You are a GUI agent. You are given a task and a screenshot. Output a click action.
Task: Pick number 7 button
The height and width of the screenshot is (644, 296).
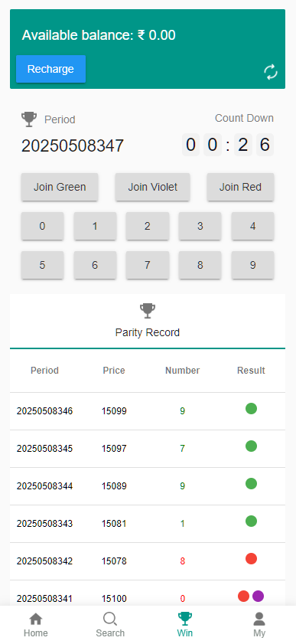(147, 265)
